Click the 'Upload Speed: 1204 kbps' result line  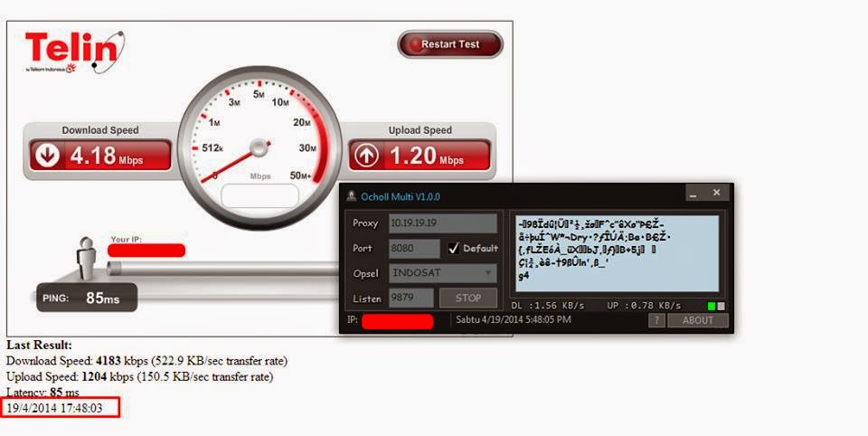coord(139,377)
